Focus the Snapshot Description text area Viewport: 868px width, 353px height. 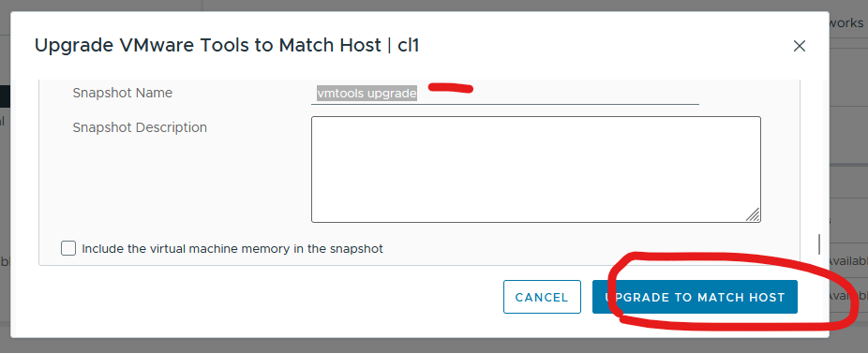(x=536, y=169)
